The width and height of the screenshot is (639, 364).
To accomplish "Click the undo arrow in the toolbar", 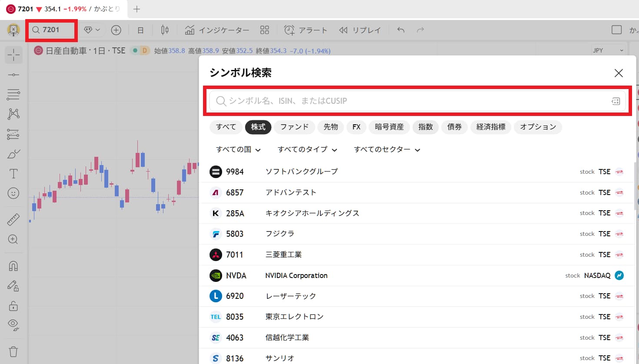I will pyautogui.click(x=400, y=30).
